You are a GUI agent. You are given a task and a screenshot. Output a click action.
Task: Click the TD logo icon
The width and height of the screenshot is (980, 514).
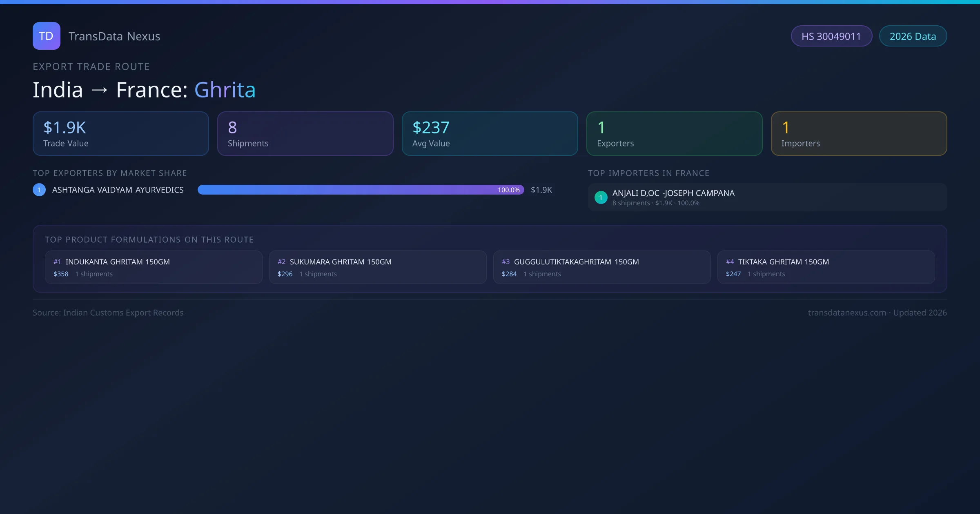point(46,36)
